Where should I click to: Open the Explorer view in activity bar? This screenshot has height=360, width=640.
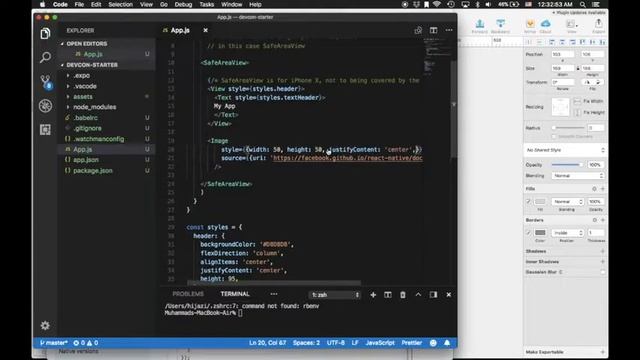pos(45,33)
